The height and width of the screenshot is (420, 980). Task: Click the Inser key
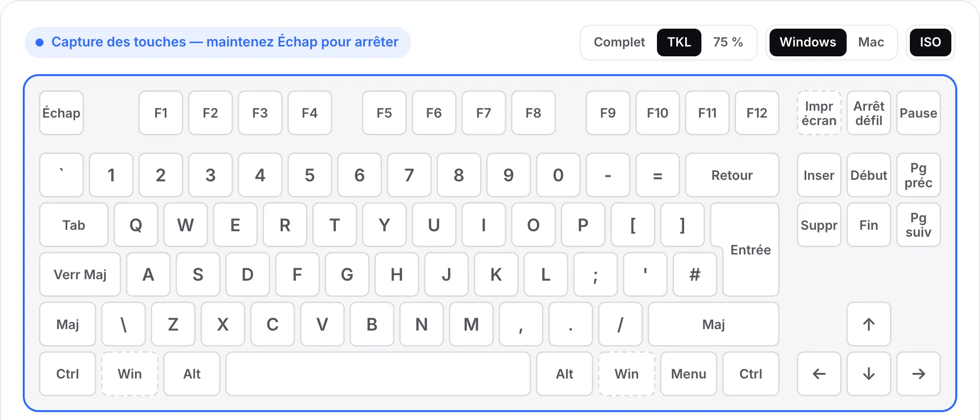click(x=819, y=175)
